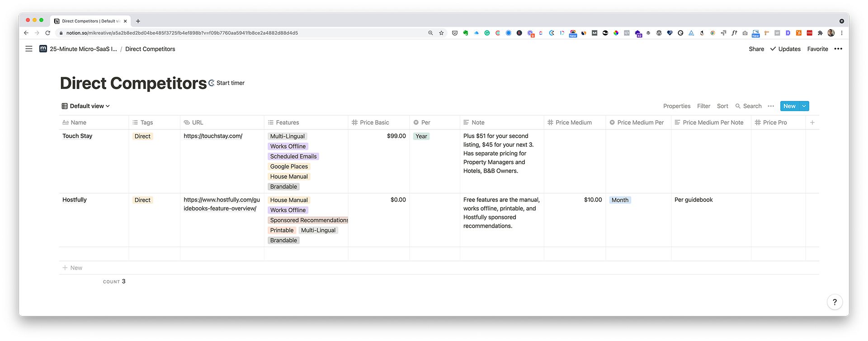
Task: Click the Pocket extension icon
Action: 455,33
